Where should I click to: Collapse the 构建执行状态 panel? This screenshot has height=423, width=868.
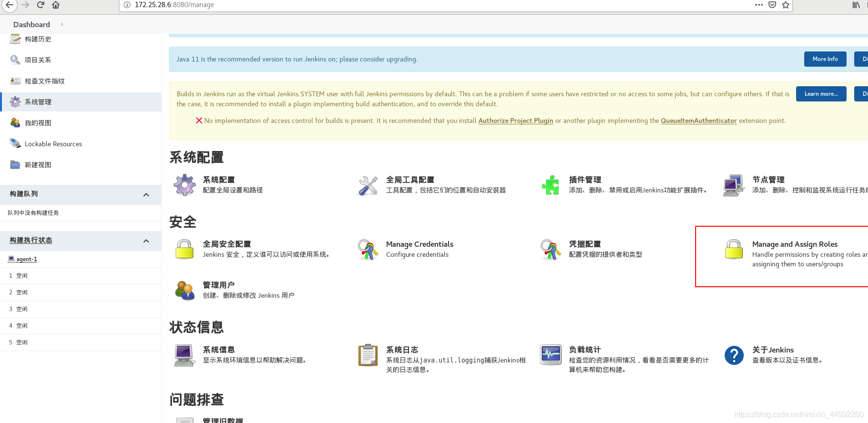pyautogui.click(x=146, y=241)
